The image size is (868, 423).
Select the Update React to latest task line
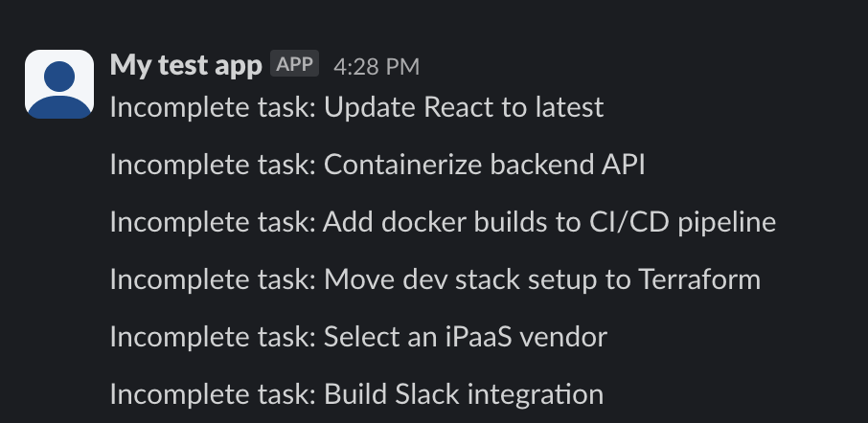[356, 107]
